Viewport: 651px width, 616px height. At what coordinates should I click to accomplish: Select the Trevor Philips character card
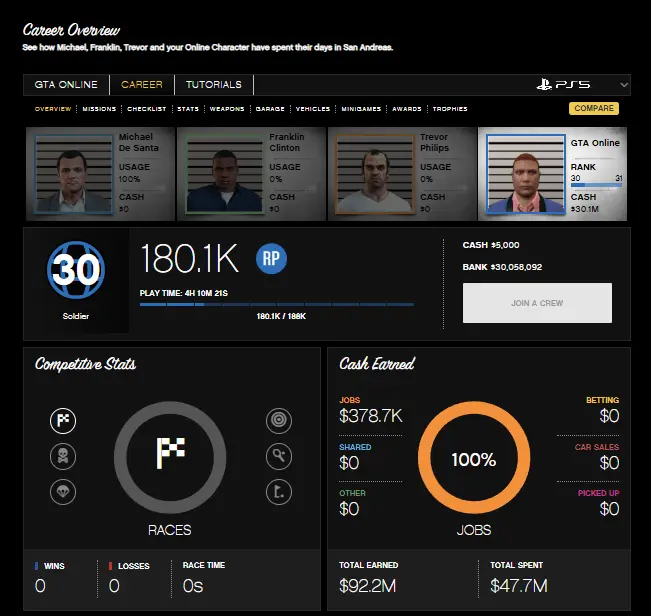pos(402,174)
